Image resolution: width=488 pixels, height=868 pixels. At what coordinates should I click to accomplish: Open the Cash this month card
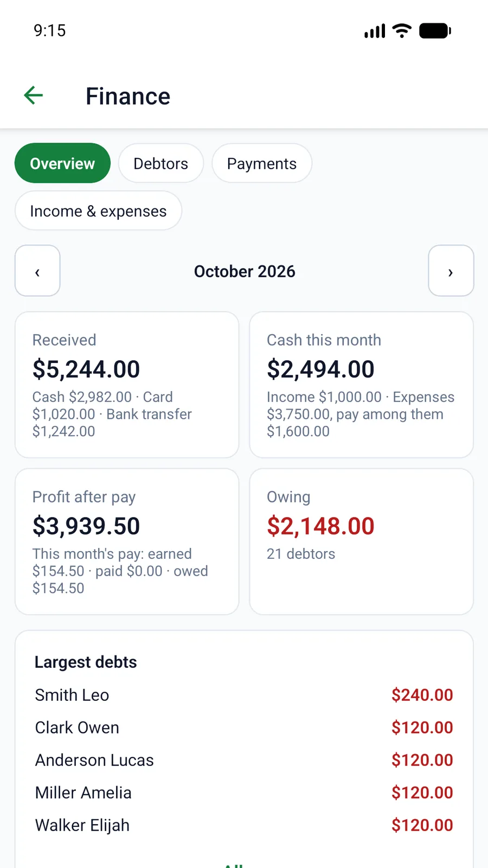(x=362, y=385)
